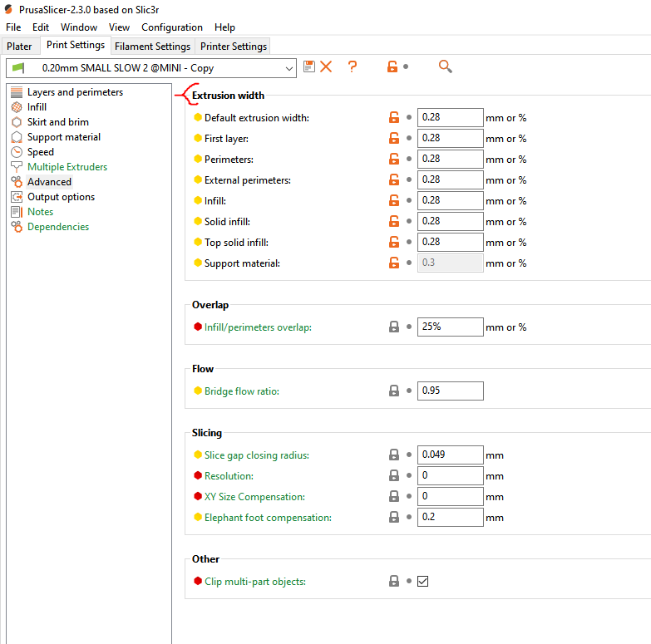Click the orange question mark icon
This screenshot has height=644, width=651.
pyautogui.click(x=352, y=66)
